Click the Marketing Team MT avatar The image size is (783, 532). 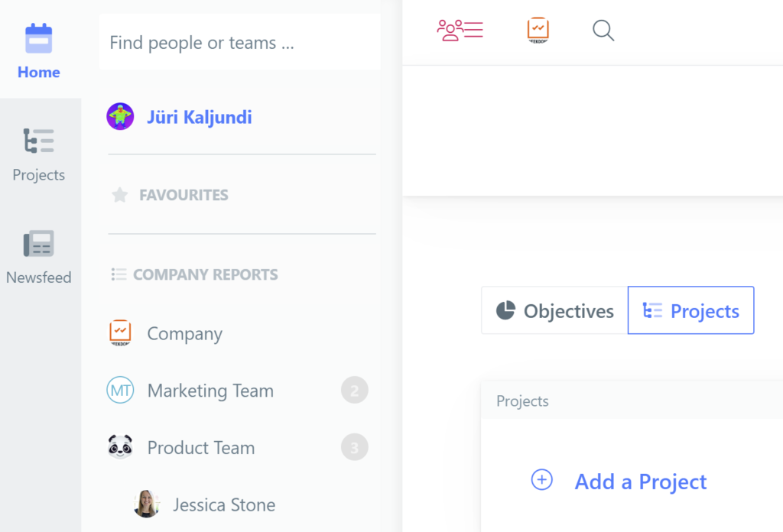[120, 390]
